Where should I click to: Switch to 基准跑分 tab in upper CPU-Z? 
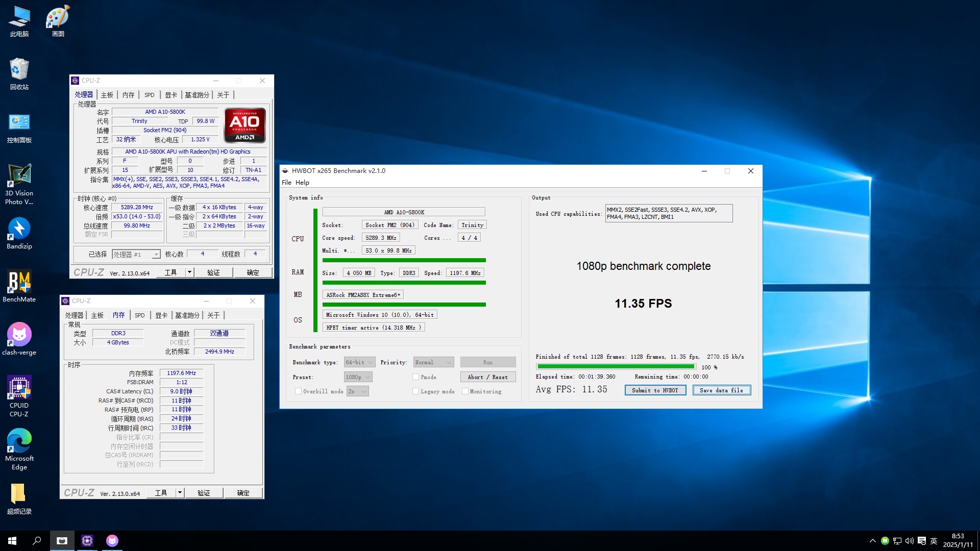197,95
